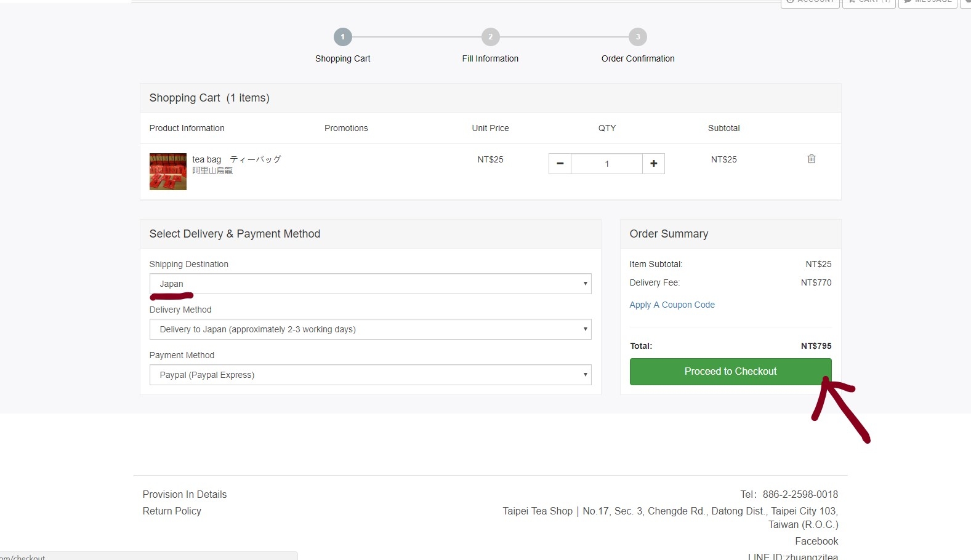The width and height of the screenshot is (971, 560).
Task: Open the Shipping Destination dropdown
Action: point(370,284)
